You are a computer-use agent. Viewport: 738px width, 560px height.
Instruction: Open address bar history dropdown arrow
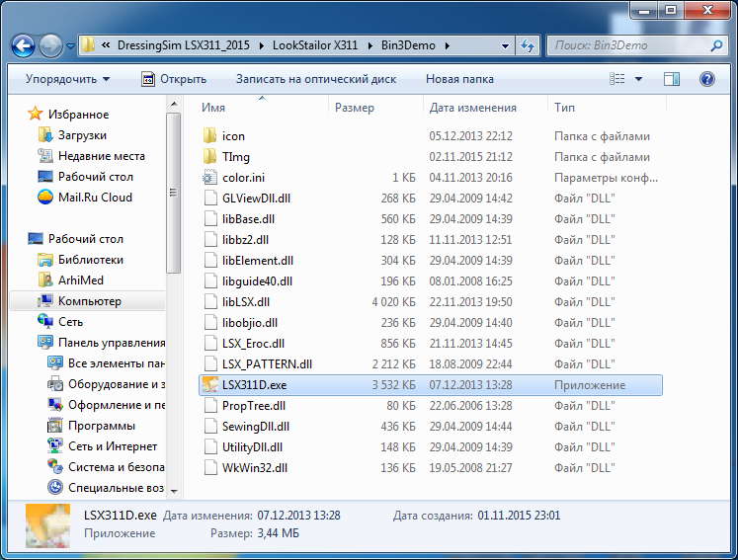pyautogui.click(x=505, y=46)
